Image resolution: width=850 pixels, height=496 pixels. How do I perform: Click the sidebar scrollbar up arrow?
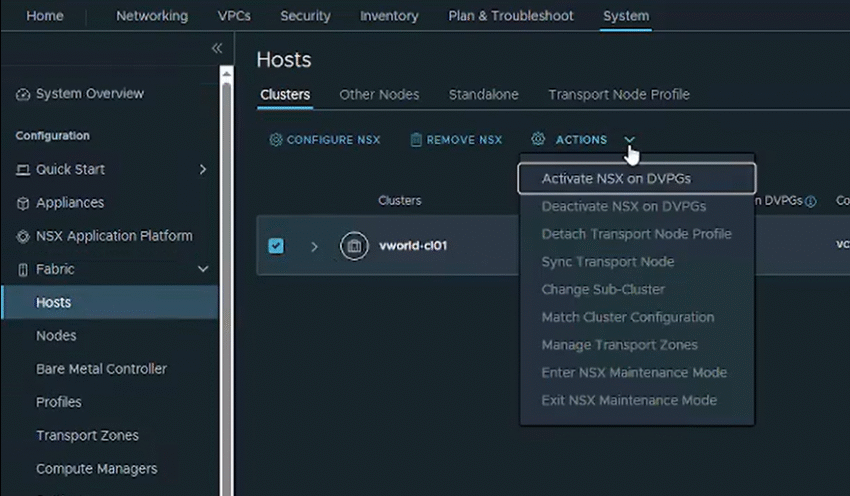(x=227, y=73)
